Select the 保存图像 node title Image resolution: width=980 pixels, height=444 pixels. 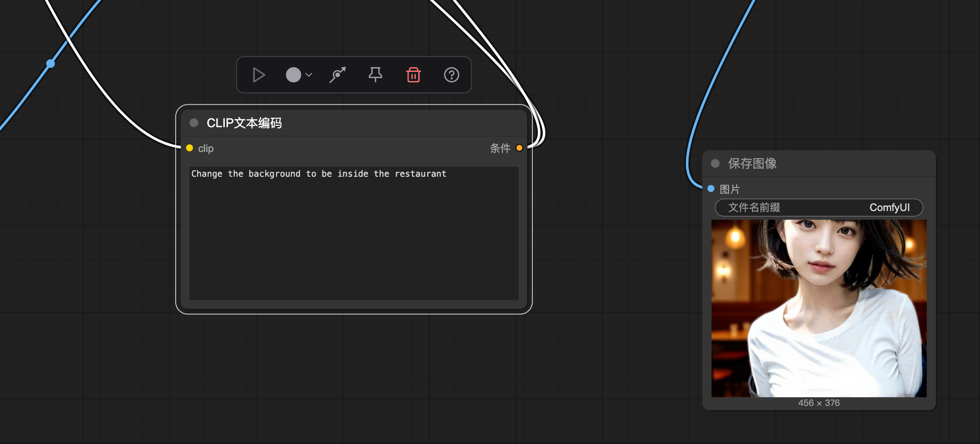coord(752,163)
